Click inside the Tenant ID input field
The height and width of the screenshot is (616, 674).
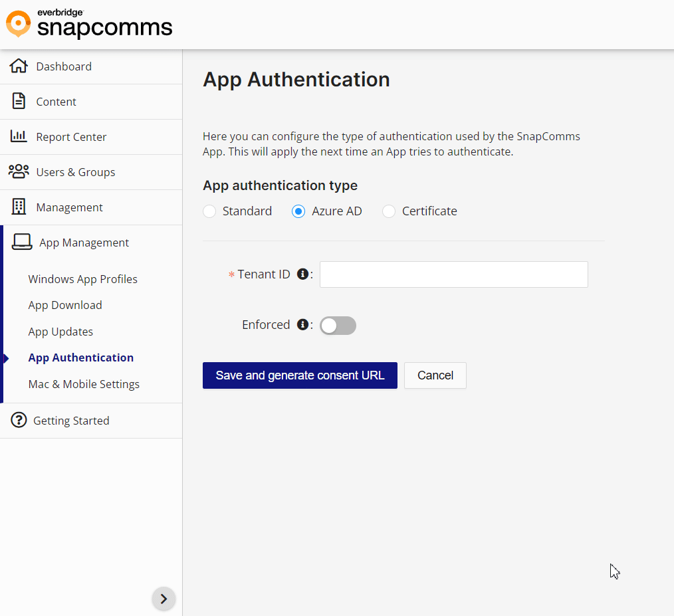(x=453, y=274)
